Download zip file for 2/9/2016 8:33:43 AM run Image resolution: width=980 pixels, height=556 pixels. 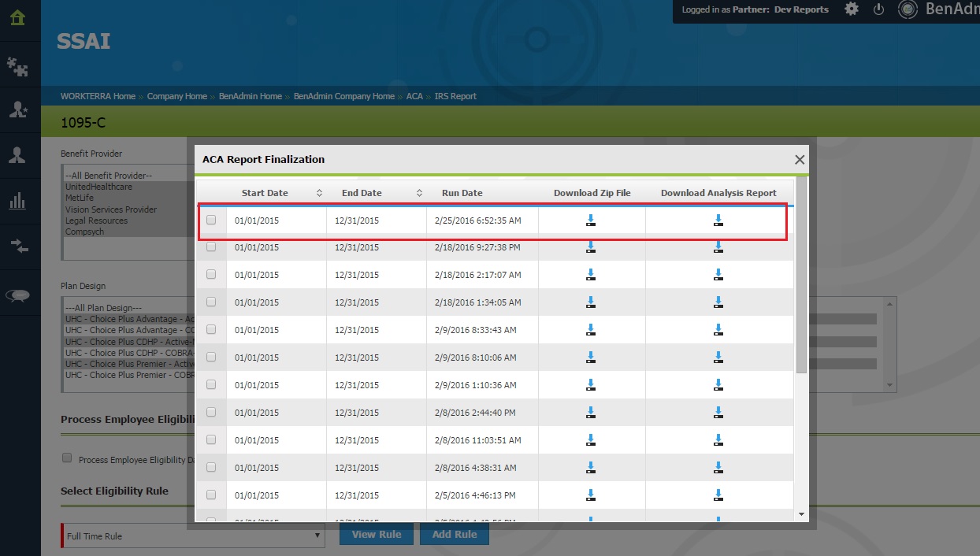point(591,330)
